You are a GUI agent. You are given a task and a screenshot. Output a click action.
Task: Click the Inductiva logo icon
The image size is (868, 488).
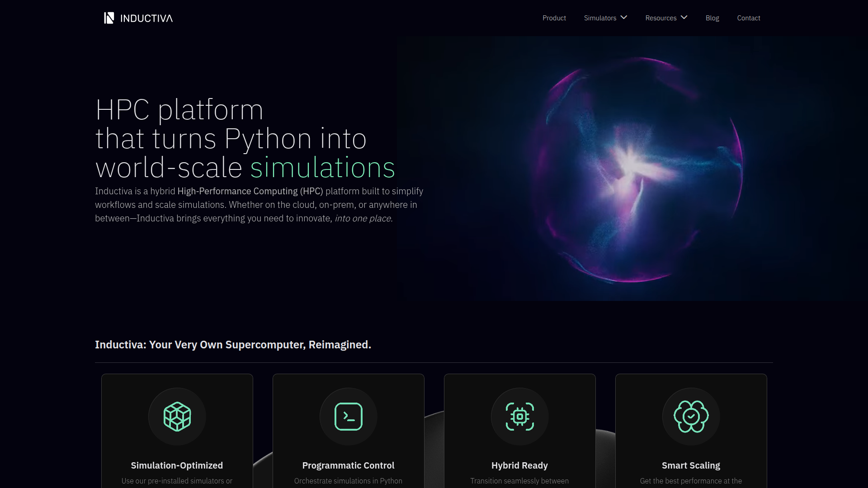pyautogui.click(x=109, y=18)
